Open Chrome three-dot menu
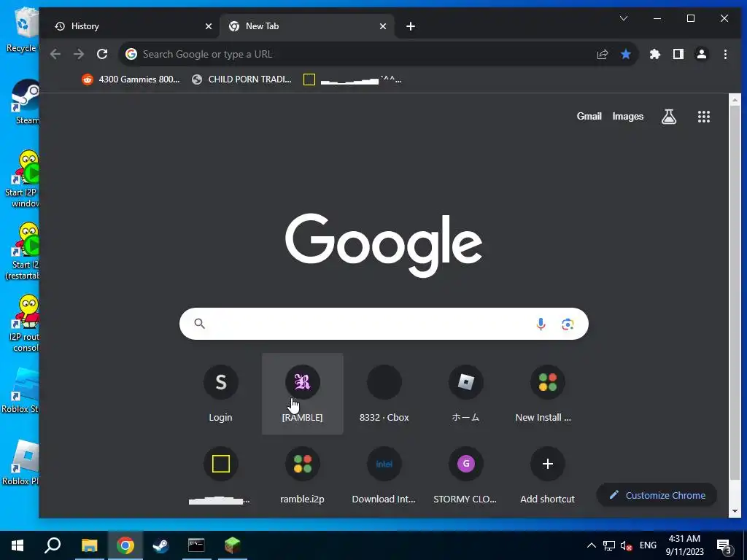This screenshot has width=747, height=560. (725, 54)
